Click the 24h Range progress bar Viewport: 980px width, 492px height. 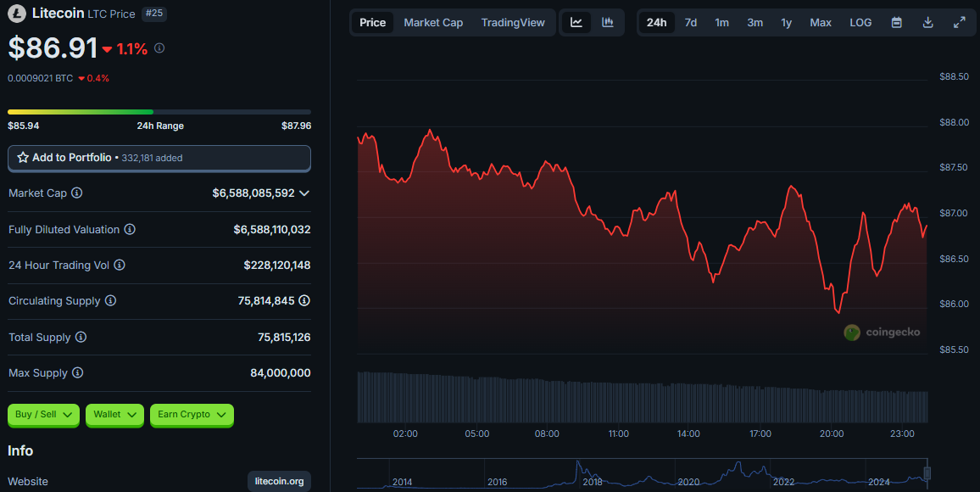[159, 112]
